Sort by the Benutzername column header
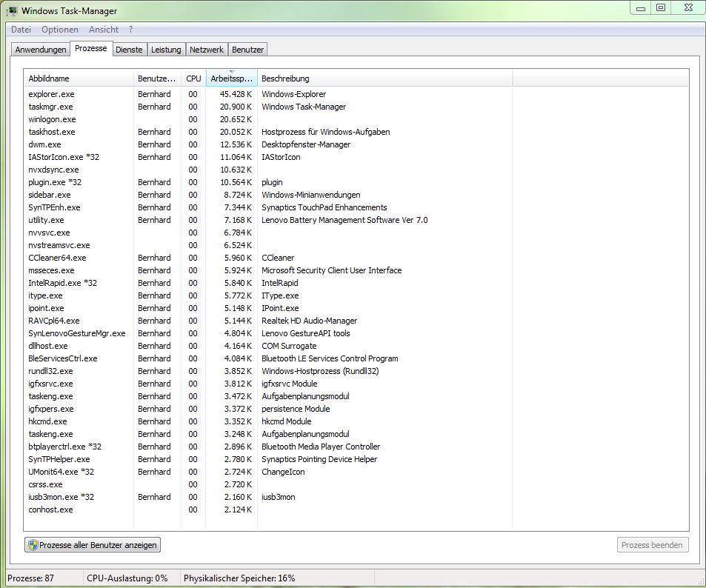Screen dimensions: 706x588 tap(157, 78)
